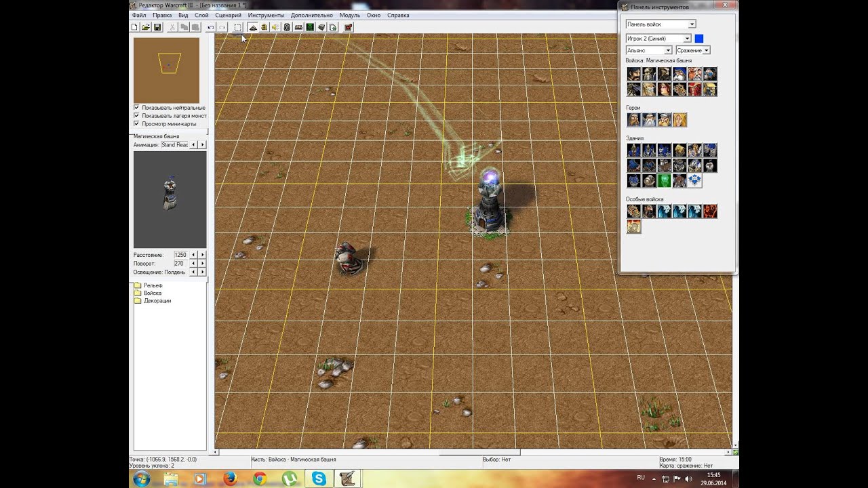Click the status text Кисть: Войска - Магическая башня
Image resolution: width=868 pixels, height=488 pixels.
pos(293,459)
